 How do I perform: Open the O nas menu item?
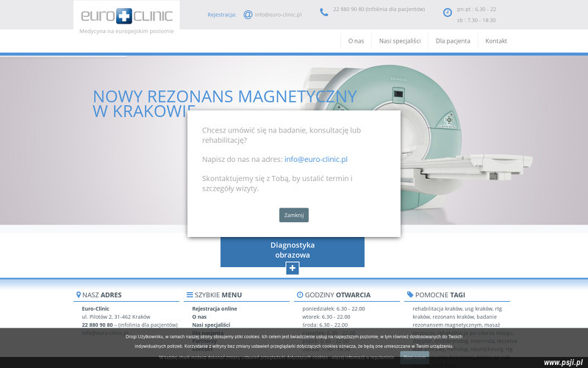(x=356, y=41)
